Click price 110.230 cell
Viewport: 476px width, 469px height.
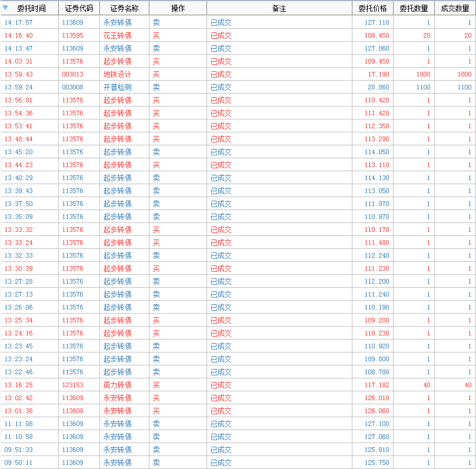[377, 333]
